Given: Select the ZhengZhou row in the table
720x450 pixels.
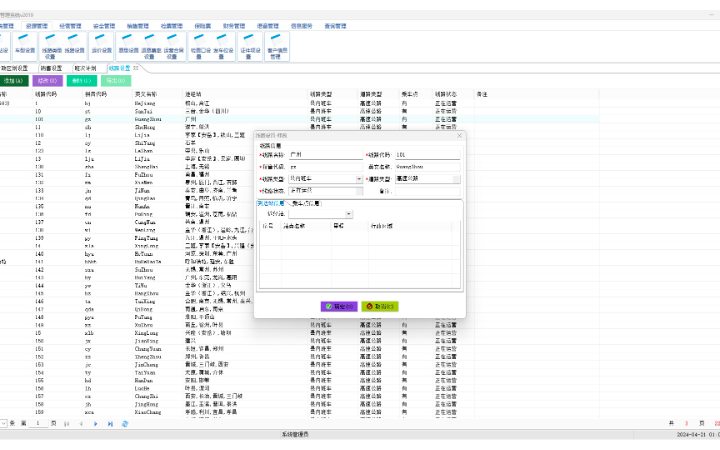Looking at the screenshot, I should tap(299, 357).
